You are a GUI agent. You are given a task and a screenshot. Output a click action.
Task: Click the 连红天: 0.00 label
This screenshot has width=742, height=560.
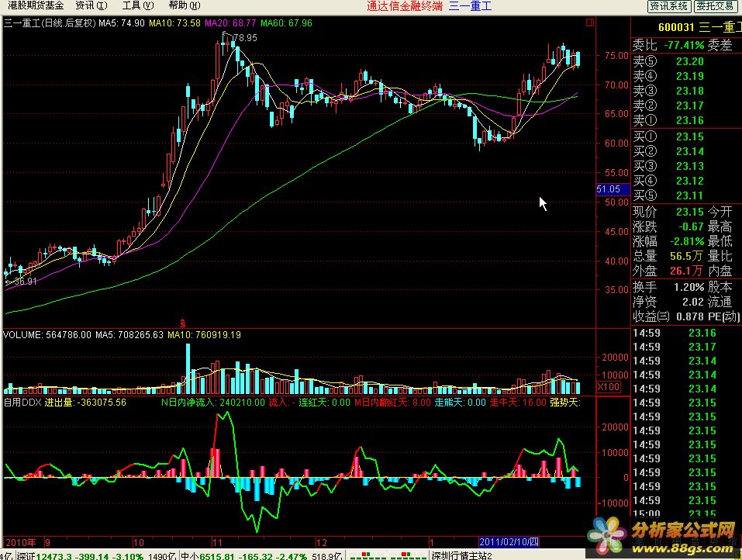click(x=324, y=403)
